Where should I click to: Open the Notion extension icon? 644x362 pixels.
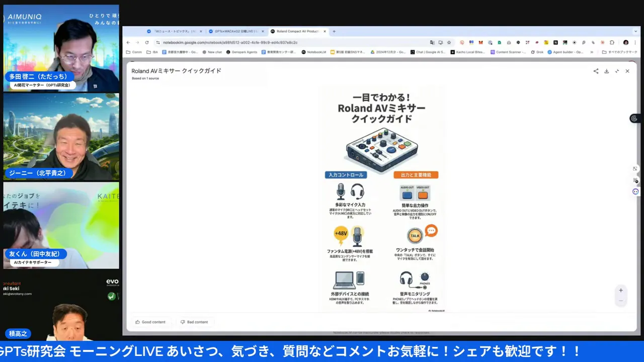[x=555, y=42]
